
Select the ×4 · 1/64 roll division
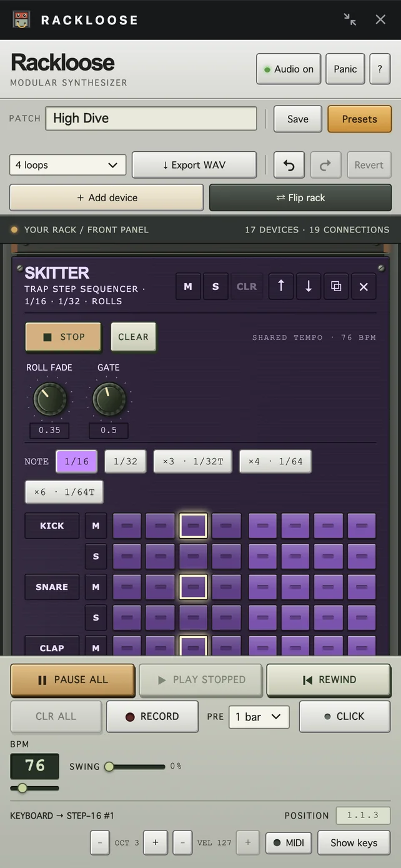point(275,461)
